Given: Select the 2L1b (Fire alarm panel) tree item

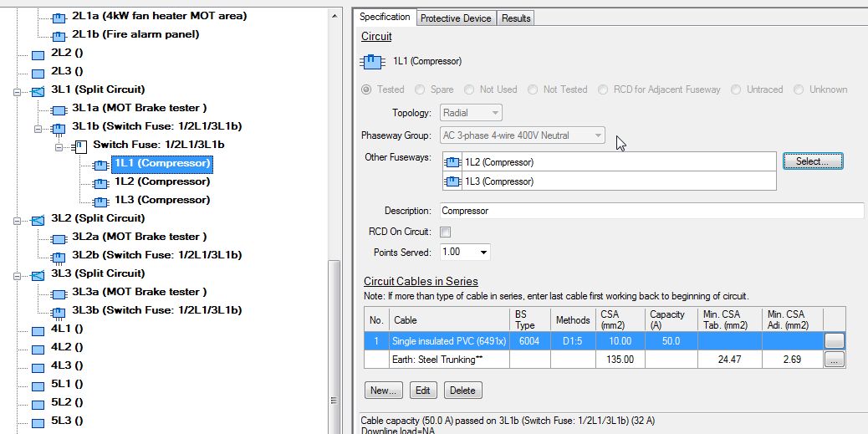Looking at the screenshot, I should [135, 34].
